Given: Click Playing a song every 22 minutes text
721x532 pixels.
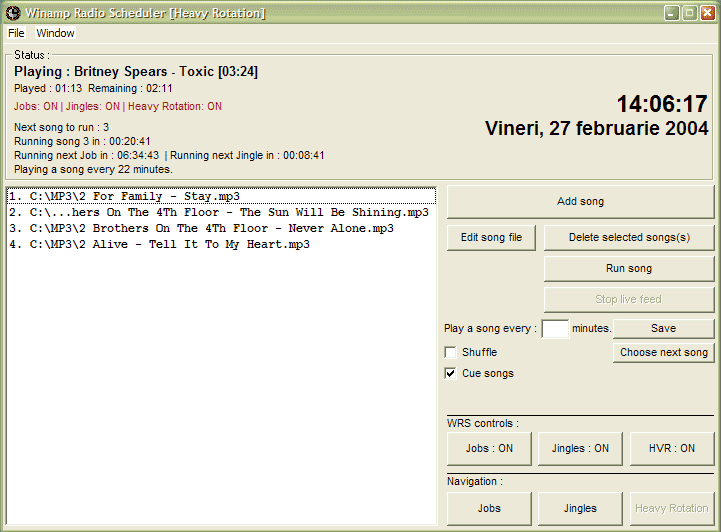Looking at the screenshot, I should click(x=93, y=169).
